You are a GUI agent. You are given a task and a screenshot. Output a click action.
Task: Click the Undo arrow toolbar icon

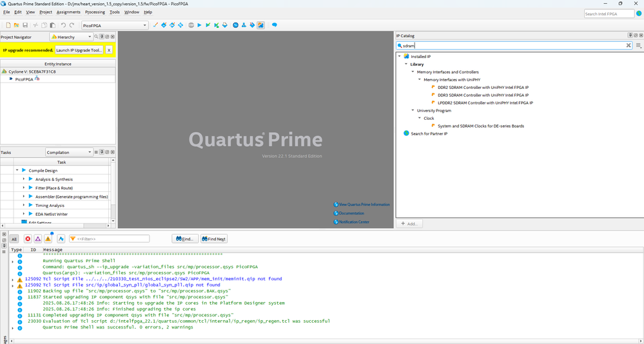coord(63,25)
